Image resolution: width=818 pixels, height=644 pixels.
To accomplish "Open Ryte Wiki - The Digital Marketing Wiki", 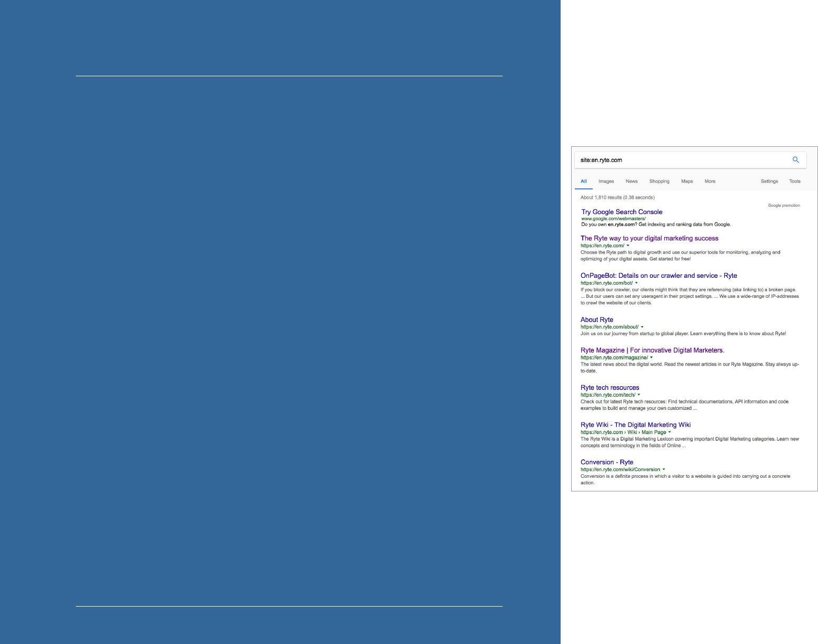I will click(x=635, y=425).
